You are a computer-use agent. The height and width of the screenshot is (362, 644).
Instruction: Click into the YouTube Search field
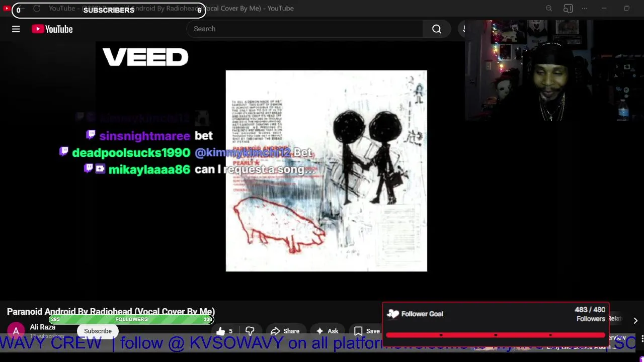click(x=304, y=29)
